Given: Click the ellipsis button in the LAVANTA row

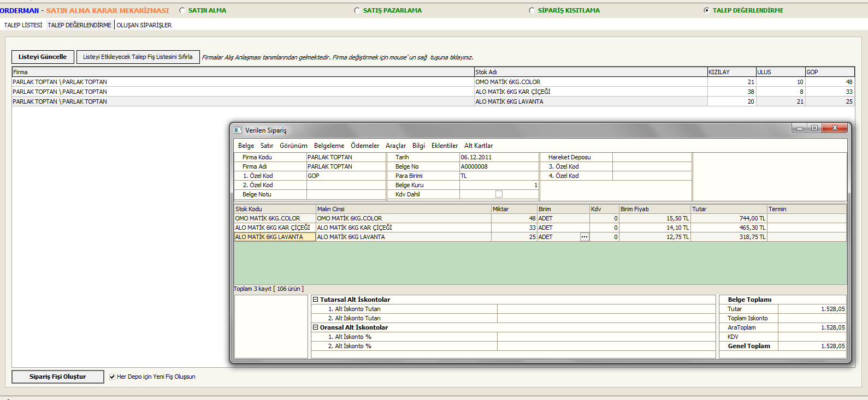Looking at the screenshot, I should point(584,237).
